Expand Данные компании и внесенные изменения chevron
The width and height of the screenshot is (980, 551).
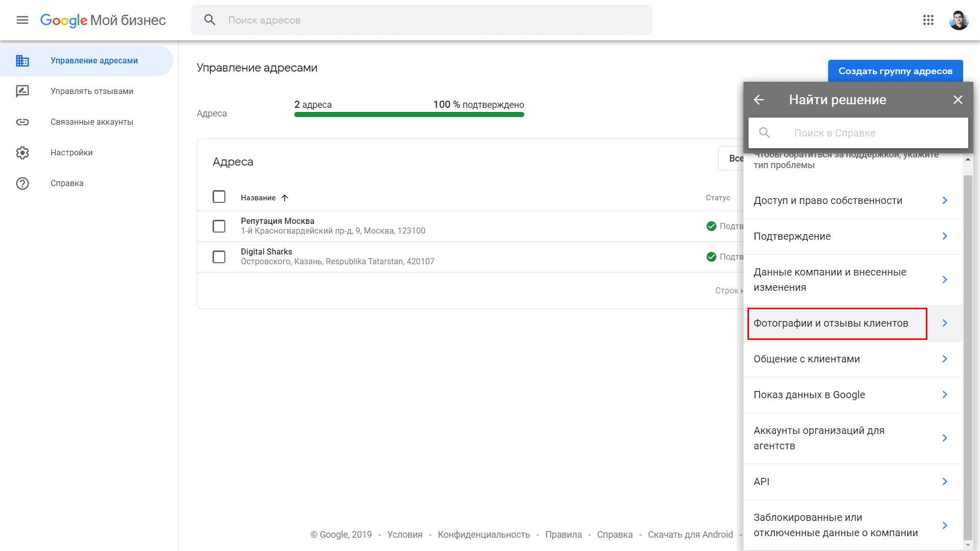[945, 280]
